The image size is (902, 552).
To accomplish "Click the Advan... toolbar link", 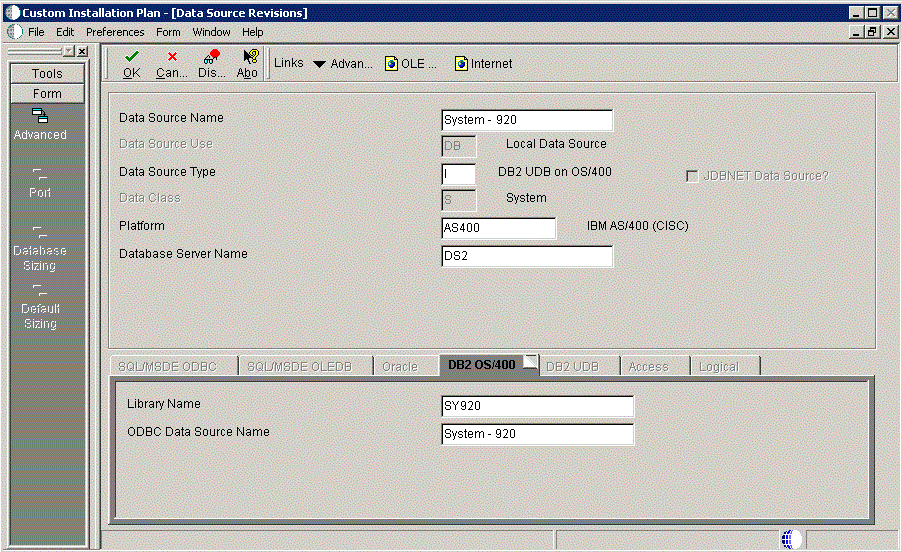I will click(351, 64).
